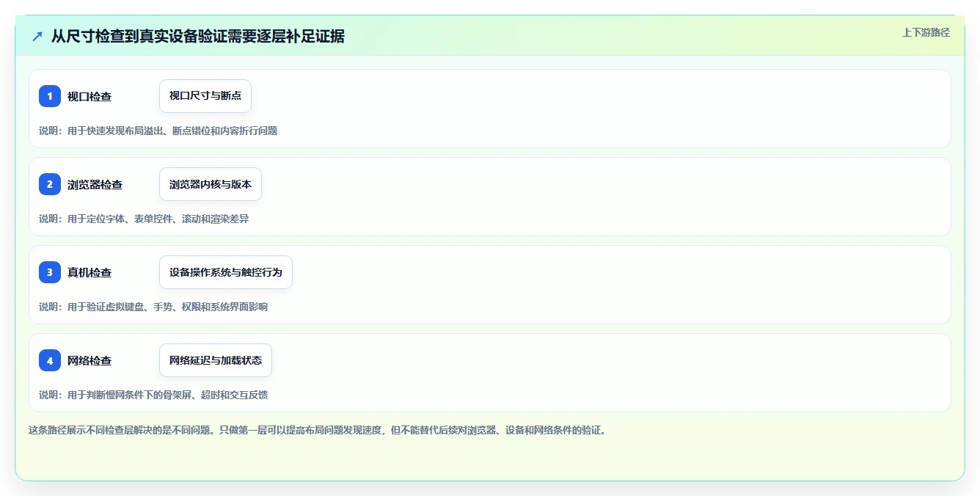Screen dimensions: 980x496
Task: Click the 浏览器检查 step title
Action: [95, 185]
